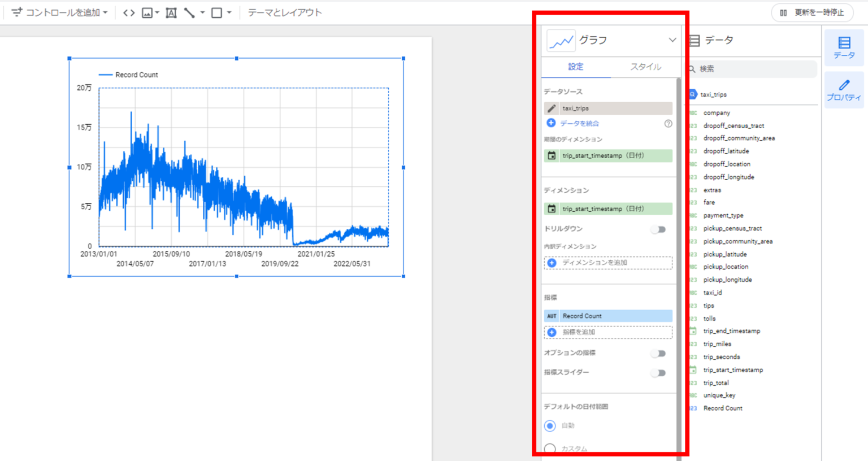Click the 更新を一時停止 button
The image size is (868, 461).
click(812, 12)
